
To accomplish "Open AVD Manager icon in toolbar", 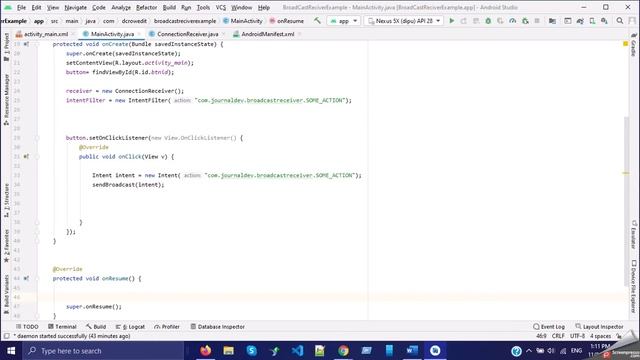I will pos(592,20).
